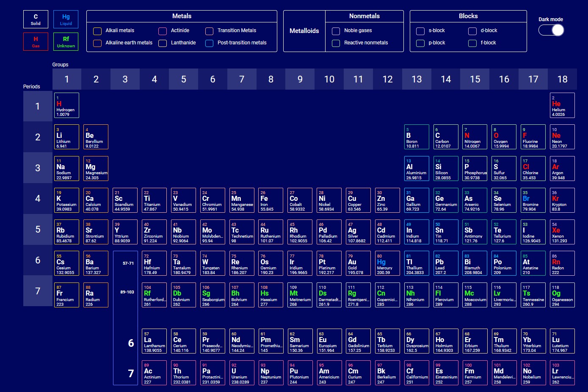
Task: Select the group 18 column header
Action: [x=562, y=79]
